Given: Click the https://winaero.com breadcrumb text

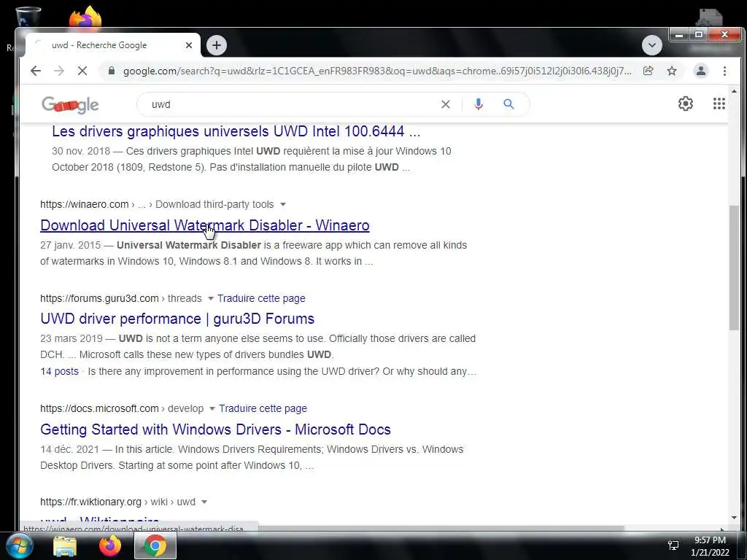Looking at the screenshot, I should tap(85, 204).
